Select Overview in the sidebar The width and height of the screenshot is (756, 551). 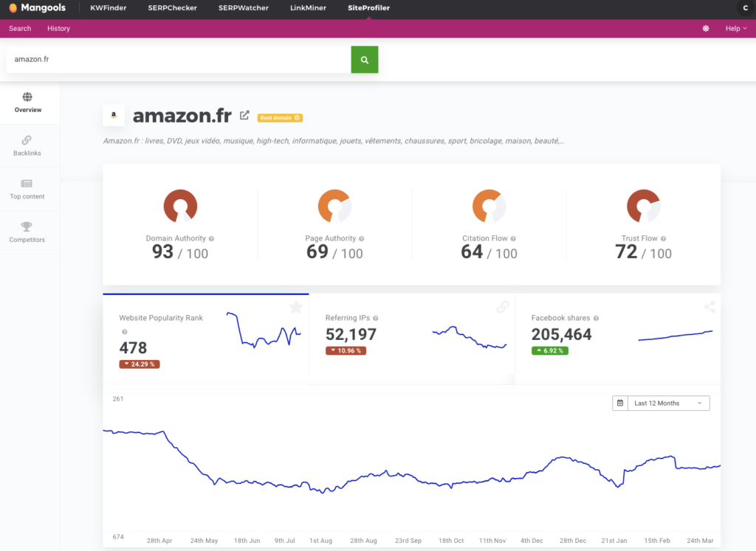click(28, 103)
